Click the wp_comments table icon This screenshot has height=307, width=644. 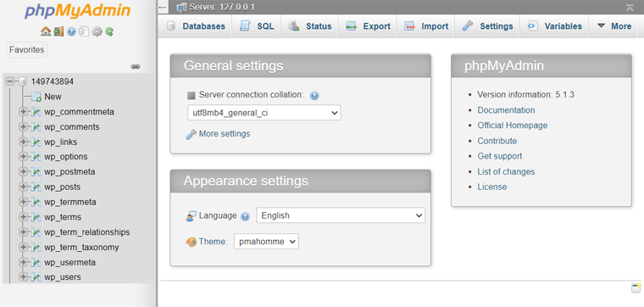click(x=36, y=127)
